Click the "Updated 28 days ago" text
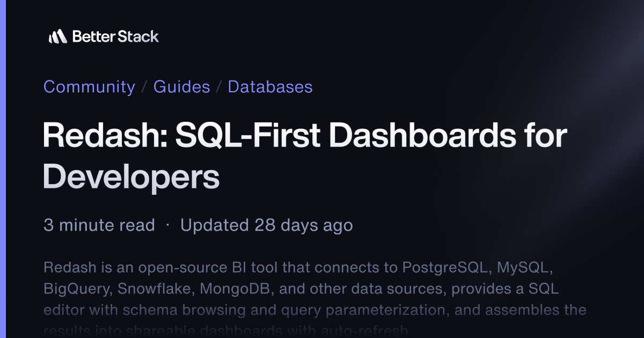 pos(266,225)
